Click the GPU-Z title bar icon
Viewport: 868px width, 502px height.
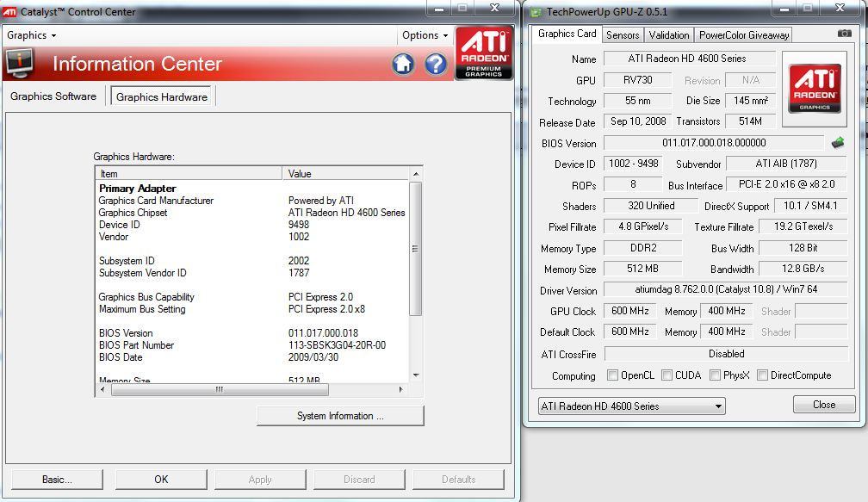[x=536, y=11]
